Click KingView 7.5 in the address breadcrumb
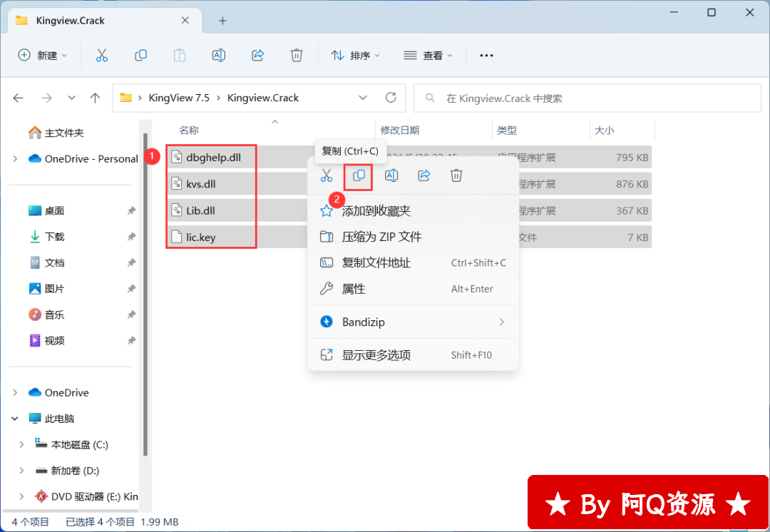The height and width of the screenshot is (532, 770). tap(179, 98)
